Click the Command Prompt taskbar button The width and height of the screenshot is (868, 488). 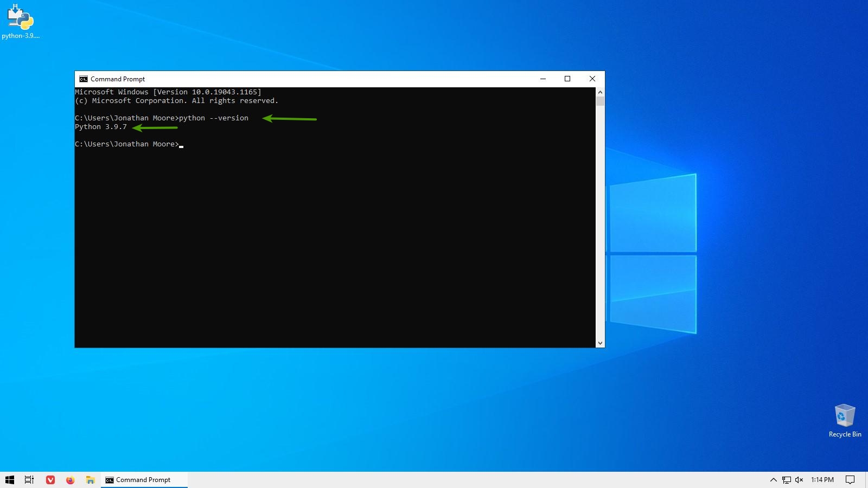144,480
